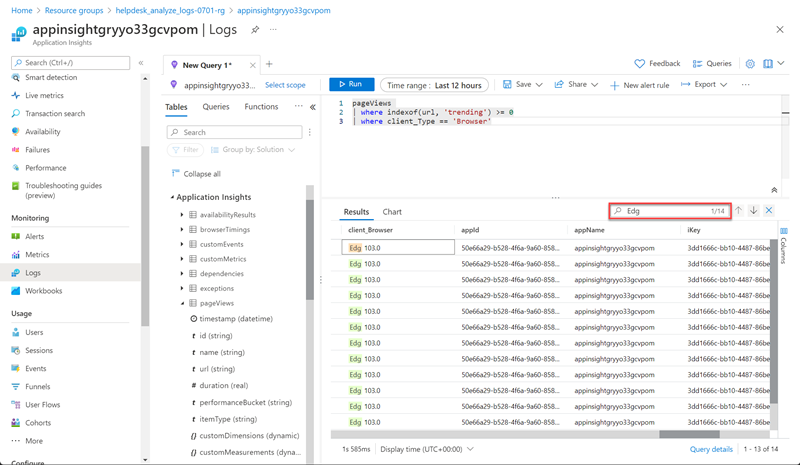This screenshot has height=465, width=800.
Task: Add a new query tab with plus
Action: click(x=269, y=64)
